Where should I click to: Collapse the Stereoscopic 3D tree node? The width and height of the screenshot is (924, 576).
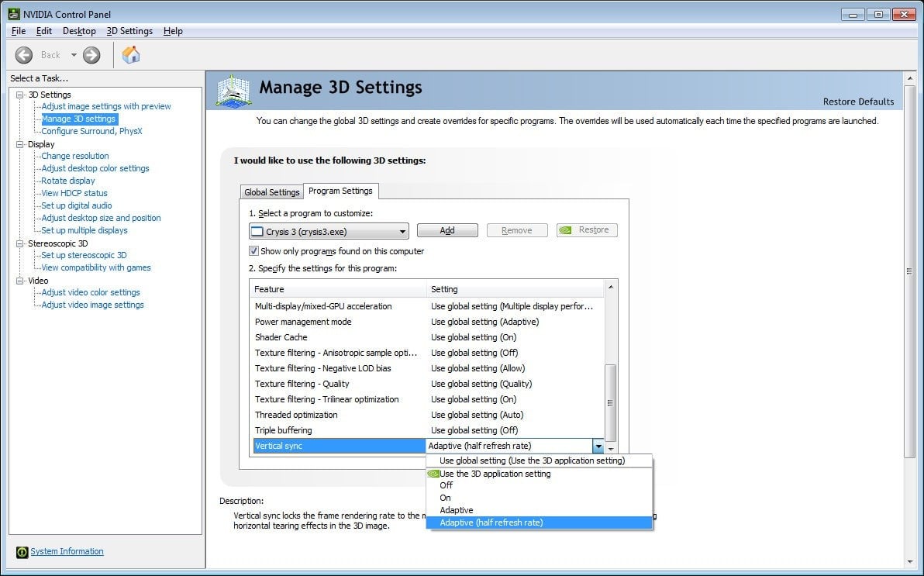click(20, 243)
